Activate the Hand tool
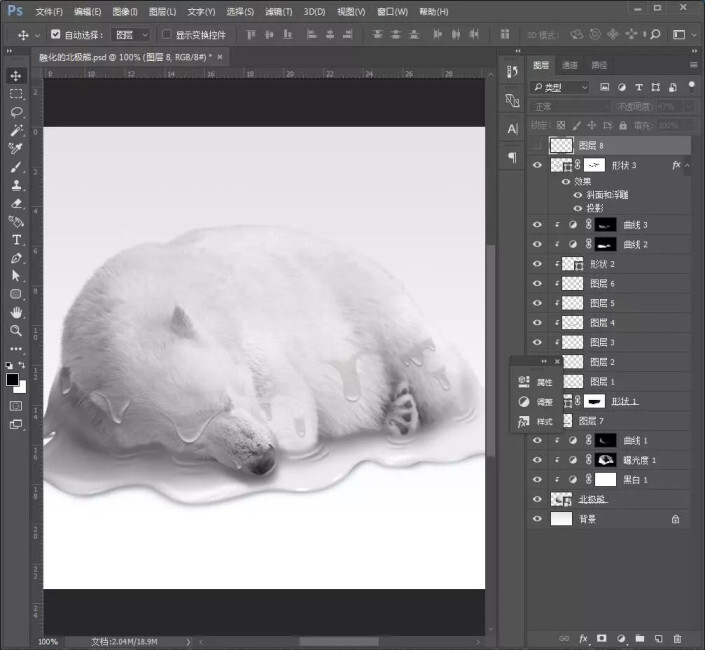Screen dimensions: 705x650 (16, 312)
